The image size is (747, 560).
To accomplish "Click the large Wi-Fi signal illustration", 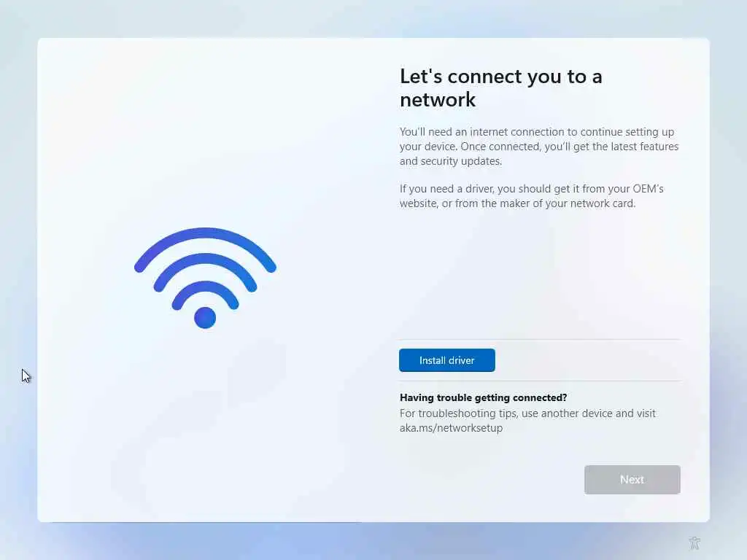I will [205, 278].
